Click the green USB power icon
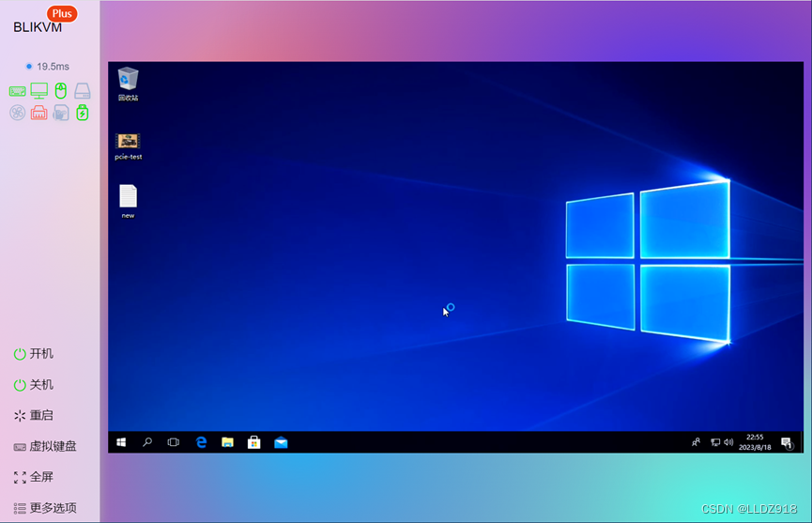The image size is (812, 523). click(83, 113)
